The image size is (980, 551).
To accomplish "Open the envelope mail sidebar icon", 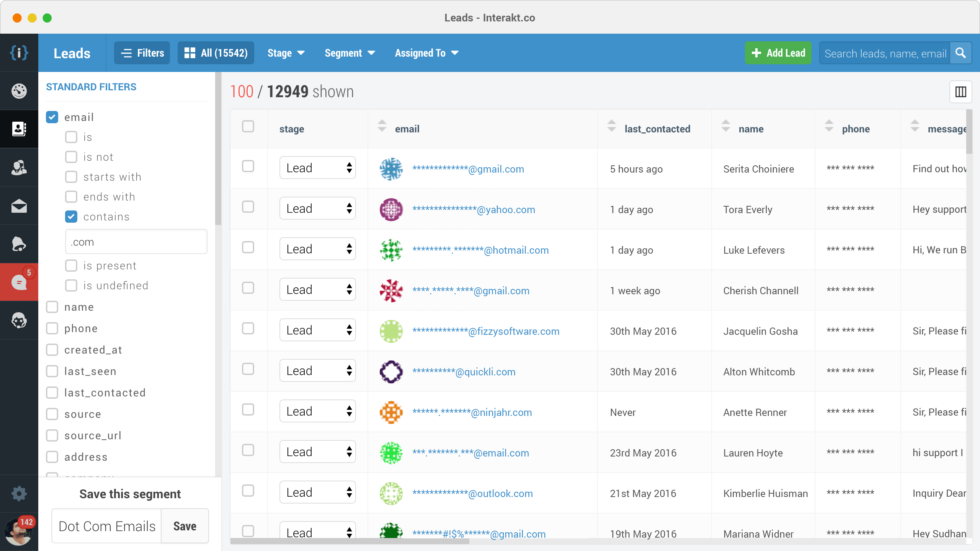I will pos(19,206).
